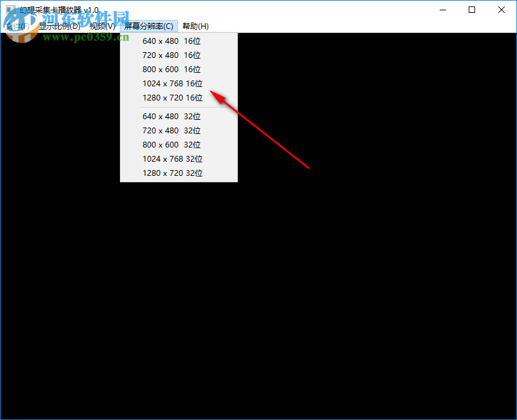The height and width of the screenshot is (420, 517).
Task: Choose 800 x 600 16位 resolution
Action: click(x=179, y=70)
